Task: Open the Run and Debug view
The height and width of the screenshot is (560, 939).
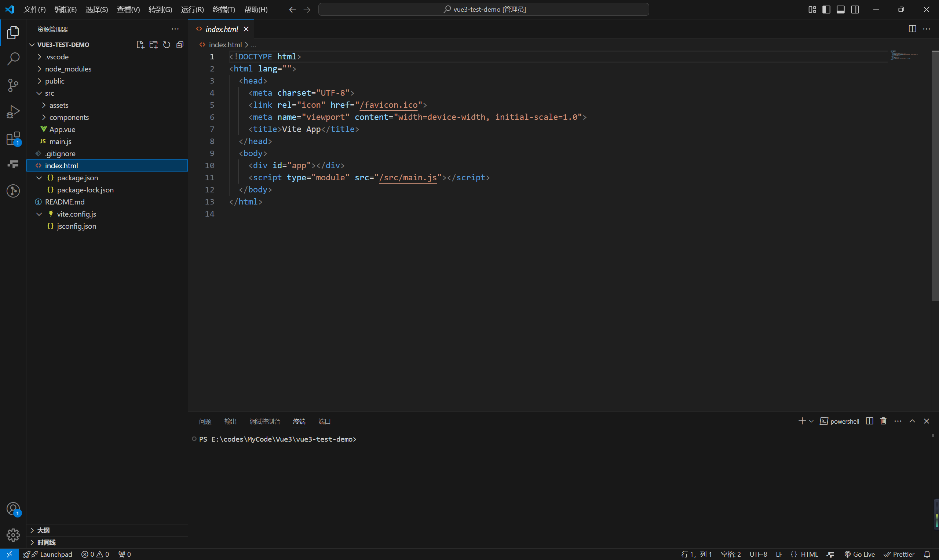Action: (x=13, y=112)
